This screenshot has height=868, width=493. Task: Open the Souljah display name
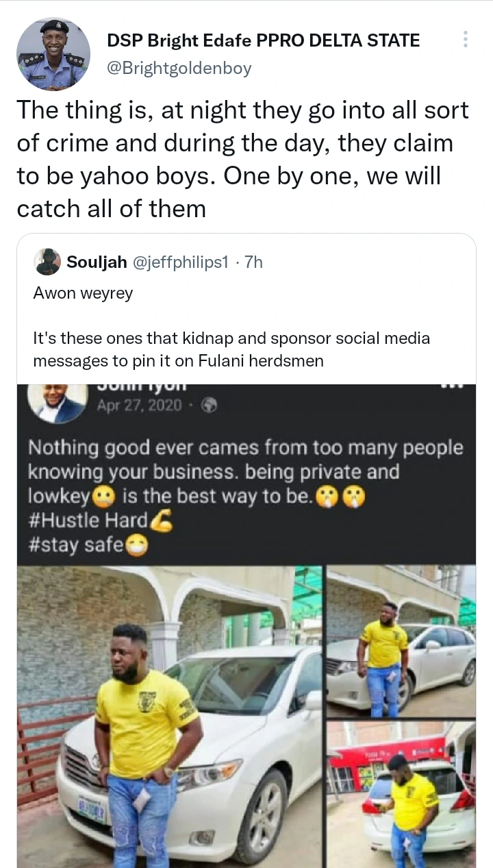point(96,262)
